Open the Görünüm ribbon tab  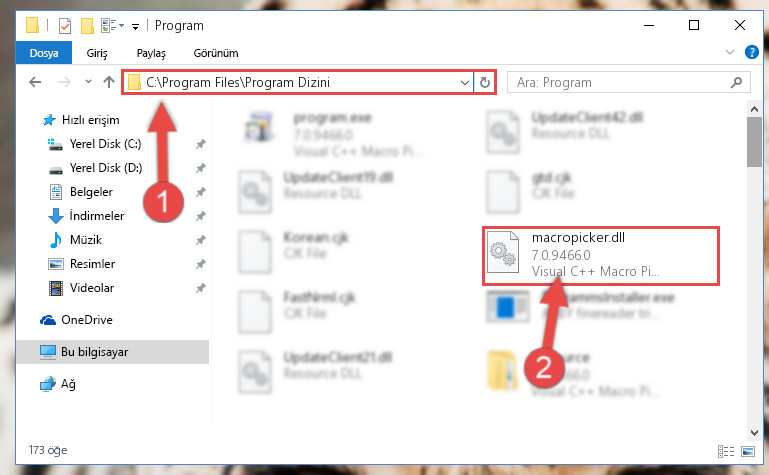tap(216, 53)
